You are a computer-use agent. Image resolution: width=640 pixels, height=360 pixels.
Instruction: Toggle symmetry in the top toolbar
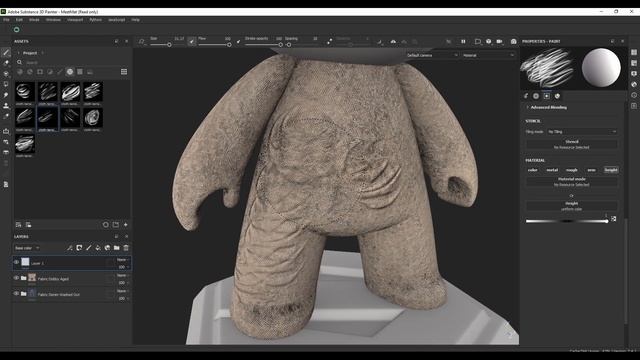tap(393, 42)
